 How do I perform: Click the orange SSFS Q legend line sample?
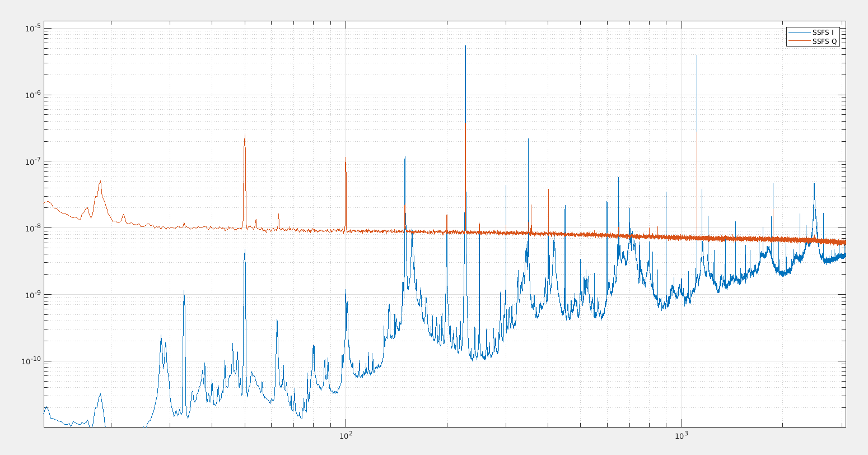click(x=799, y=41)
